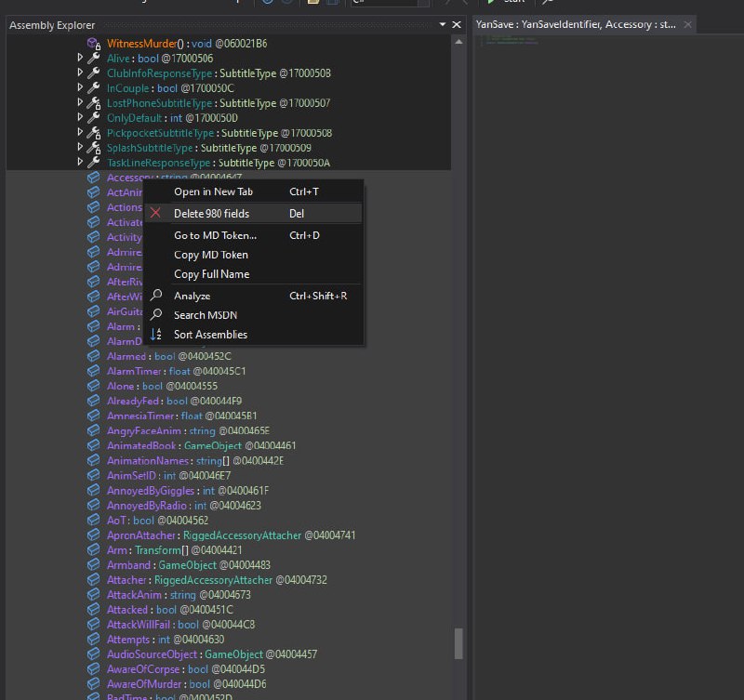Click the Analyze magnifier icon
Image resolution: width=744 pixels, height=700 pixels.
click(x=156, y=296)
